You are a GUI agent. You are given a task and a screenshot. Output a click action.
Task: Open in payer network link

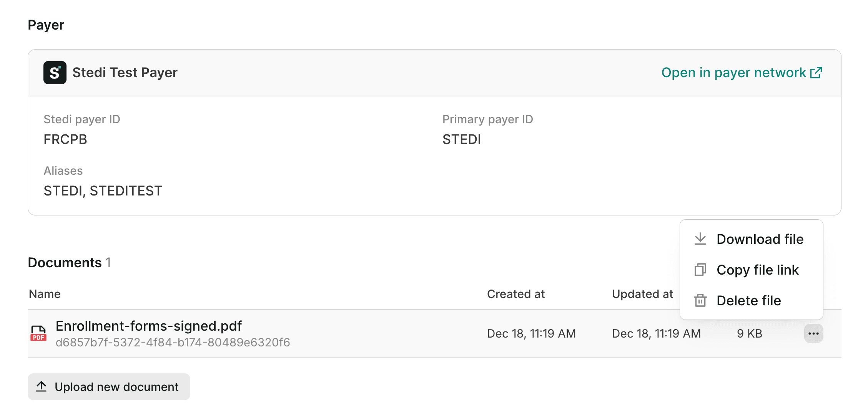733,73
